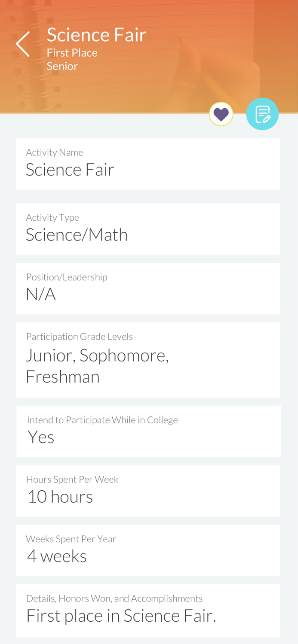Open the Activity Type field
The width and height of the screenshot is (298, 644).
coord(148,228)
